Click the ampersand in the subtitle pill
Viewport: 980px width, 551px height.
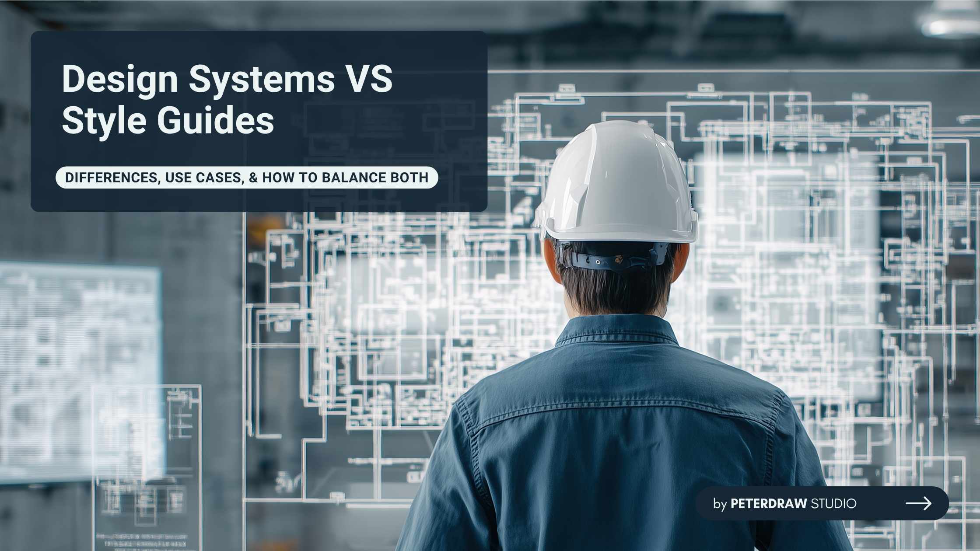pyautogui.click(x=253, y=178)
